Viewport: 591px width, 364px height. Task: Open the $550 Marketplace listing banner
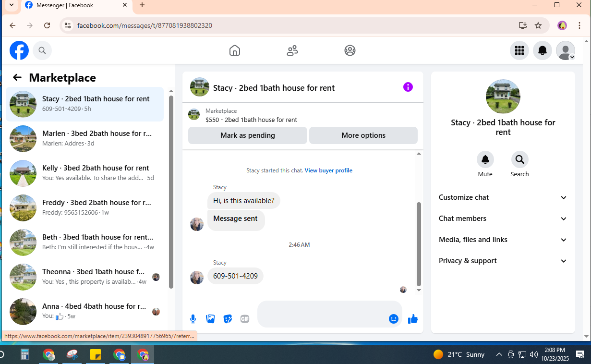[x=303, y=115]
